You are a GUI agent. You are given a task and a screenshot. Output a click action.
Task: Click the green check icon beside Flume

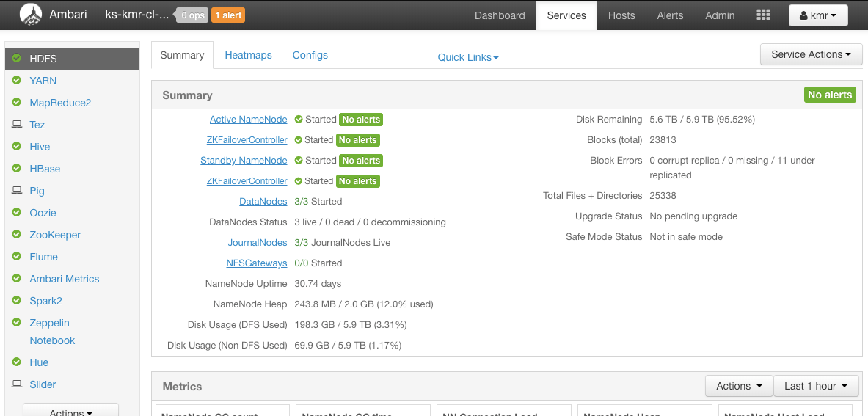[x=17, y=257]
